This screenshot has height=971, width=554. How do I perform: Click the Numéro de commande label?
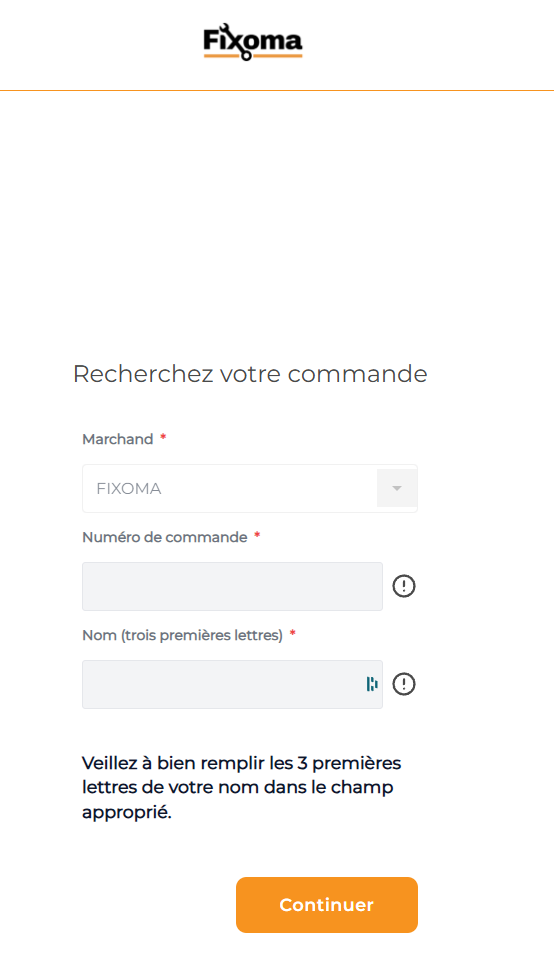[165, 537]
